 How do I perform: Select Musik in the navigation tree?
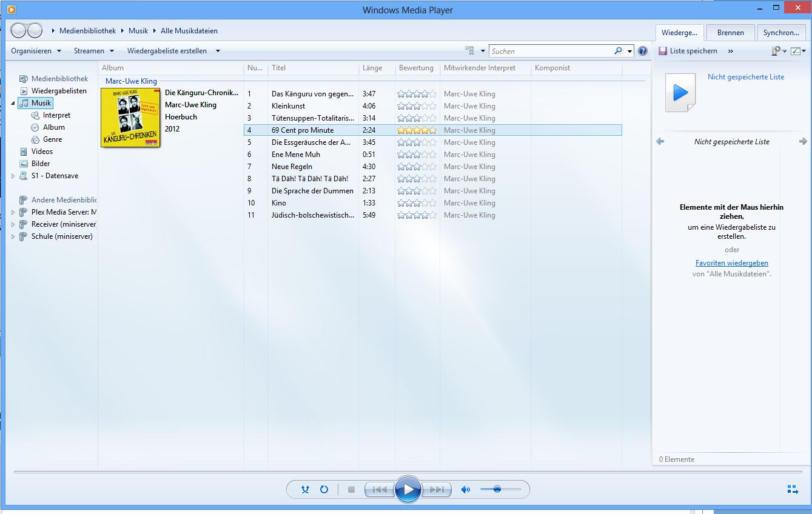point(35,103)
